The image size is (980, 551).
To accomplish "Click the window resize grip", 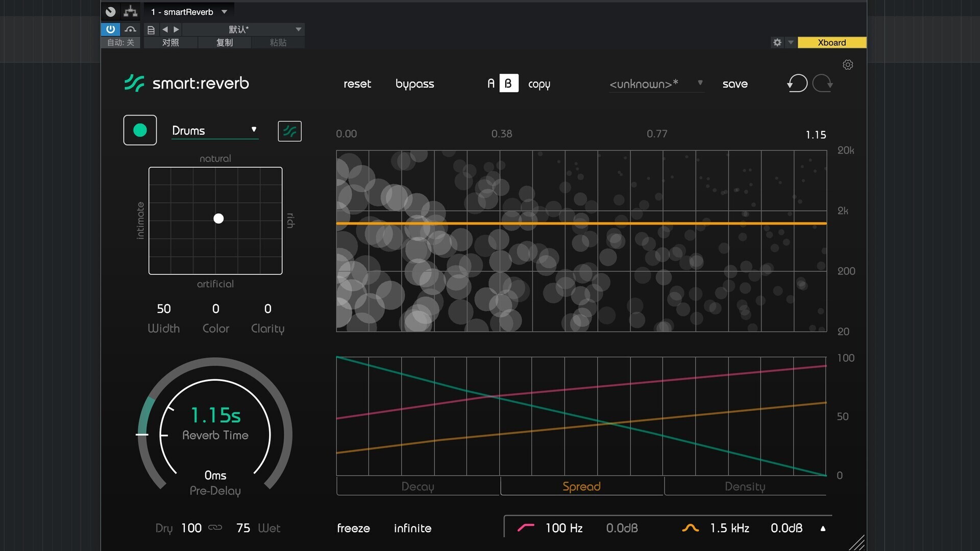I will (857, 543).
